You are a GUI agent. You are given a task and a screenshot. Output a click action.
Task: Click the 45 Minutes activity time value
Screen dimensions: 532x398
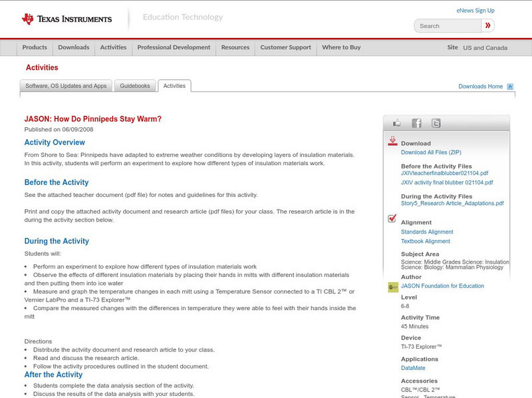point(414,326)
